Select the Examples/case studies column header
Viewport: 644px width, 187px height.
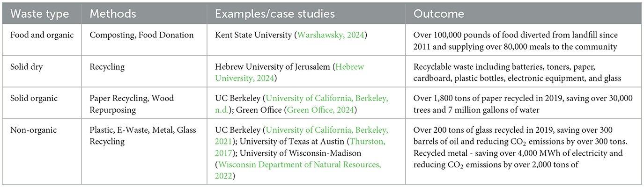[275, 14]
